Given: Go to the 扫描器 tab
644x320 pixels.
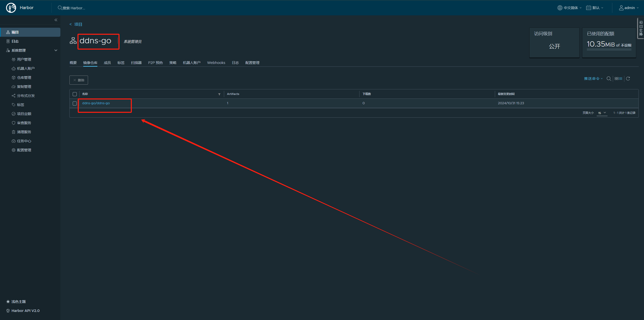Looking at the screenshot, I should coord(136,63).
